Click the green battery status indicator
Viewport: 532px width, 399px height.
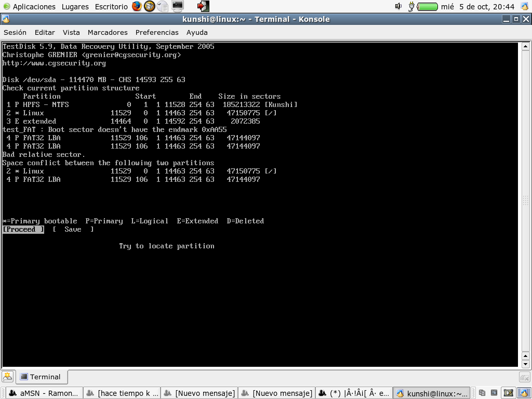[428, 6]
